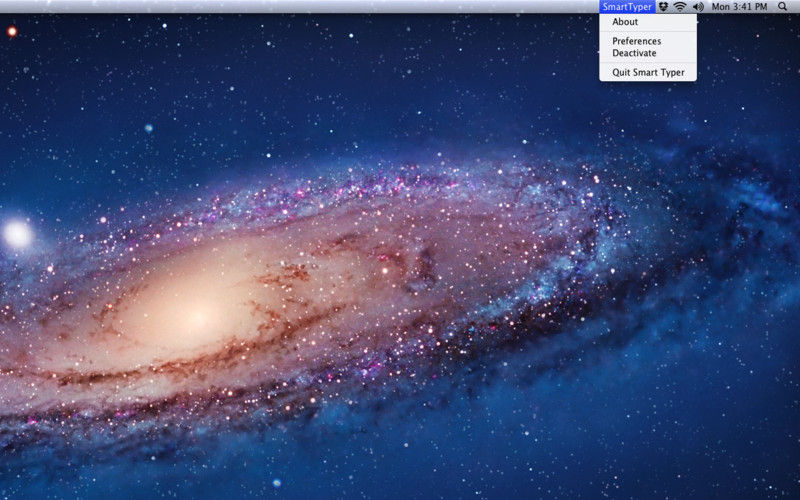This screenshot has width=800, height=500.
Task: Open SmartTyper Preferences
Action: click(x=648, y=41)
